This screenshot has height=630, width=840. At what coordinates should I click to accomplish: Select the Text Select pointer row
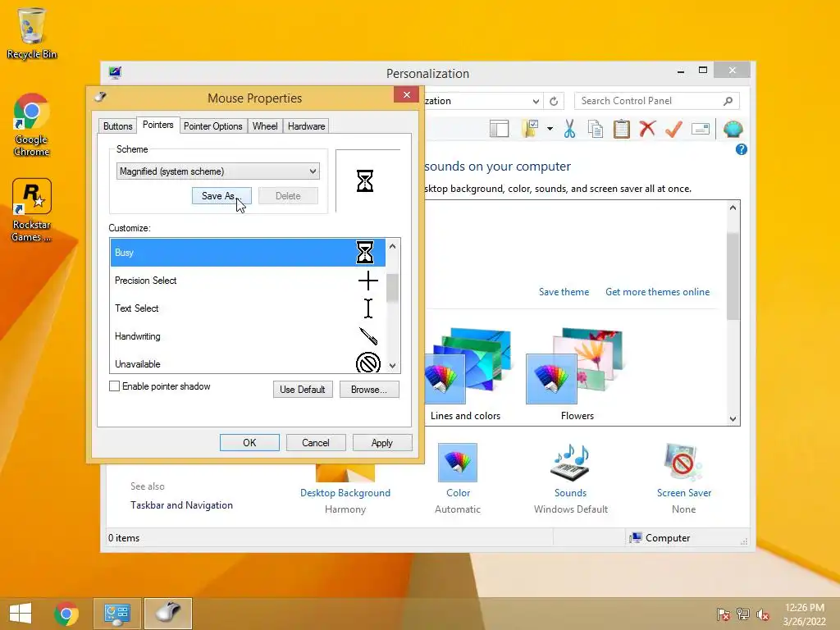(248, 308)
